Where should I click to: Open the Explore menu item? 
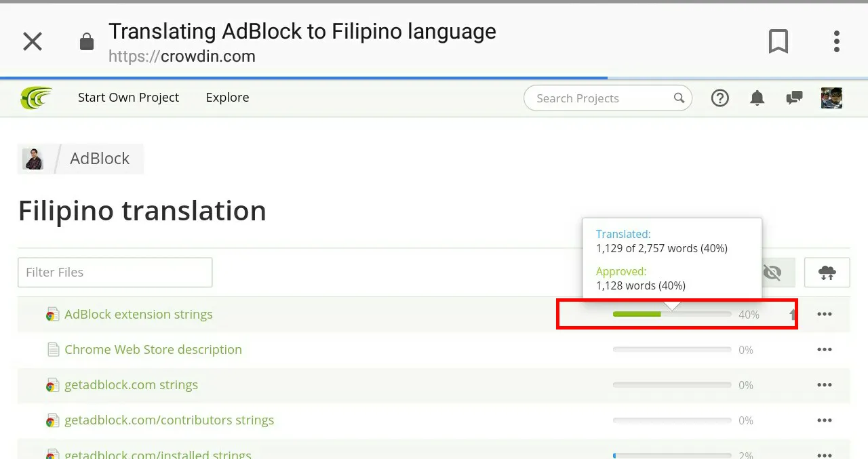point(227,98)
